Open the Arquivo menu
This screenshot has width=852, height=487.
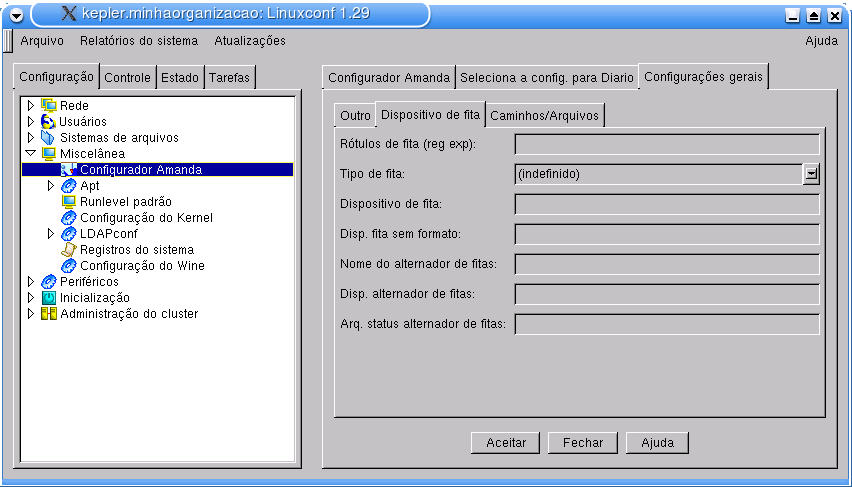[42, 41]
